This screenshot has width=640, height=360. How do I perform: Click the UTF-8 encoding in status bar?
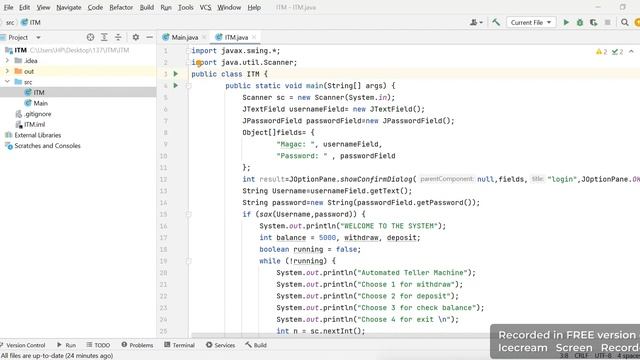603,356
